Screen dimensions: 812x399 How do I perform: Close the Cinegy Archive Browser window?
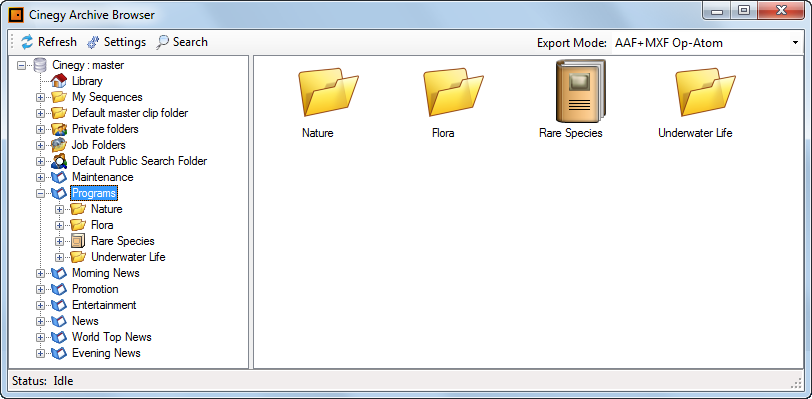tap(781, 11)
